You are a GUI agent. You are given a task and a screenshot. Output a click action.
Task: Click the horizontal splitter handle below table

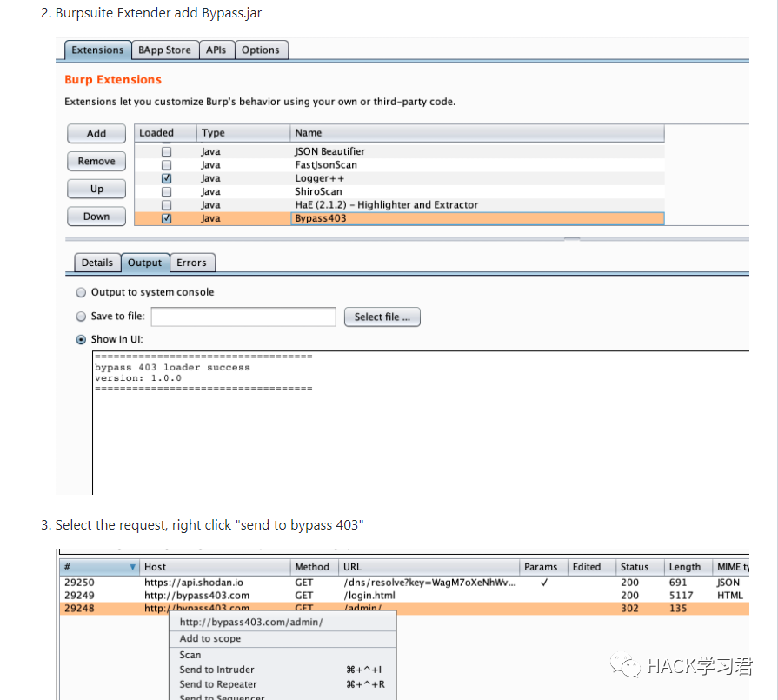coord(572,239)
